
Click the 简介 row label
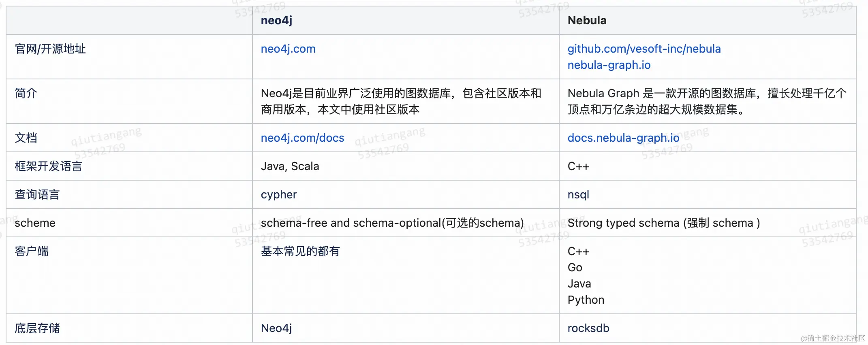(26, 94)
